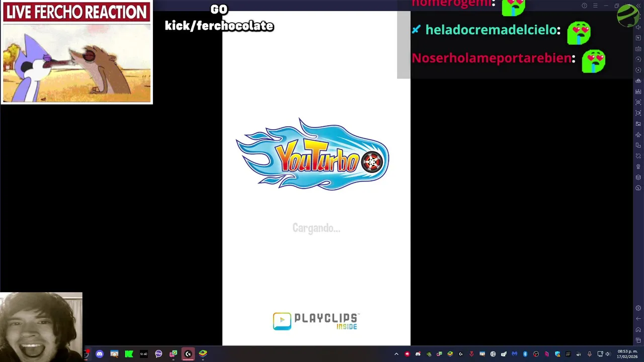Open BlueStacks settings gear in sidebar

pos(638,308)
